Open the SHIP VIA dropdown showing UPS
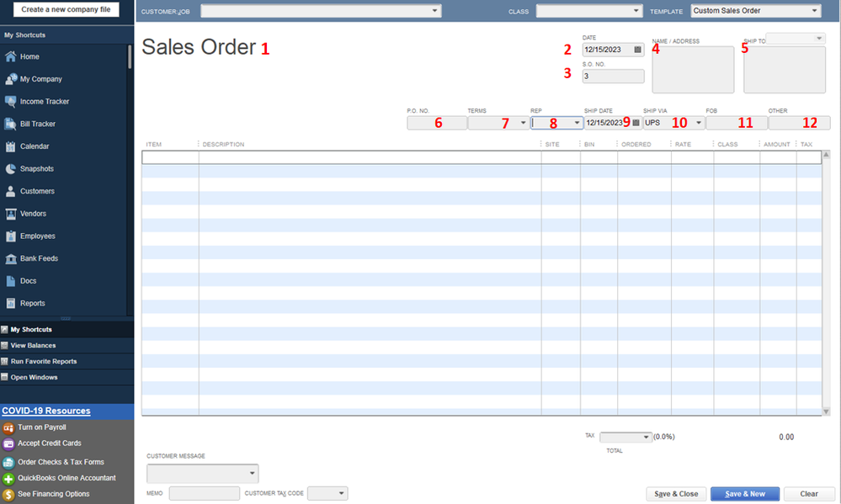 (x=699, y=123)
